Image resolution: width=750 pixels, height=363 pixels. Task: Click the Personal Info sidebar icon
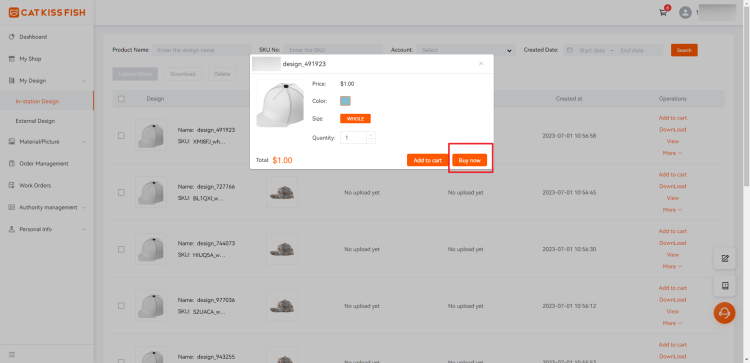coord(11,230)
